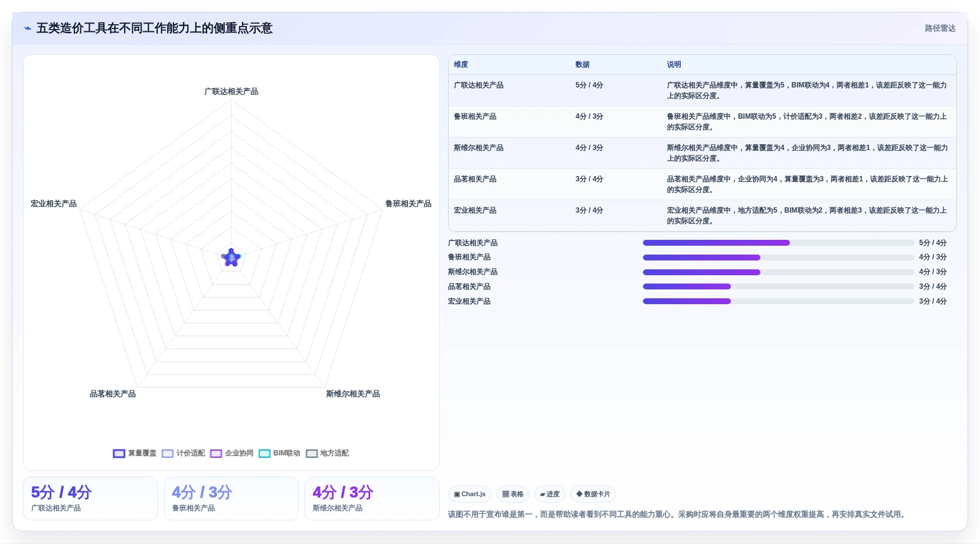Click the 广联达相关产品 progress bar
980x544 pixels.
point(778,243)
